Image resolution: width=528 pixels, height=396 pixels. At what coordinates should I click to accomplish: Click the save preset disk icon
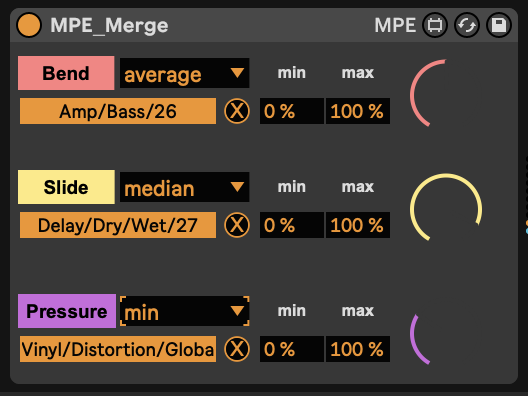499,25
